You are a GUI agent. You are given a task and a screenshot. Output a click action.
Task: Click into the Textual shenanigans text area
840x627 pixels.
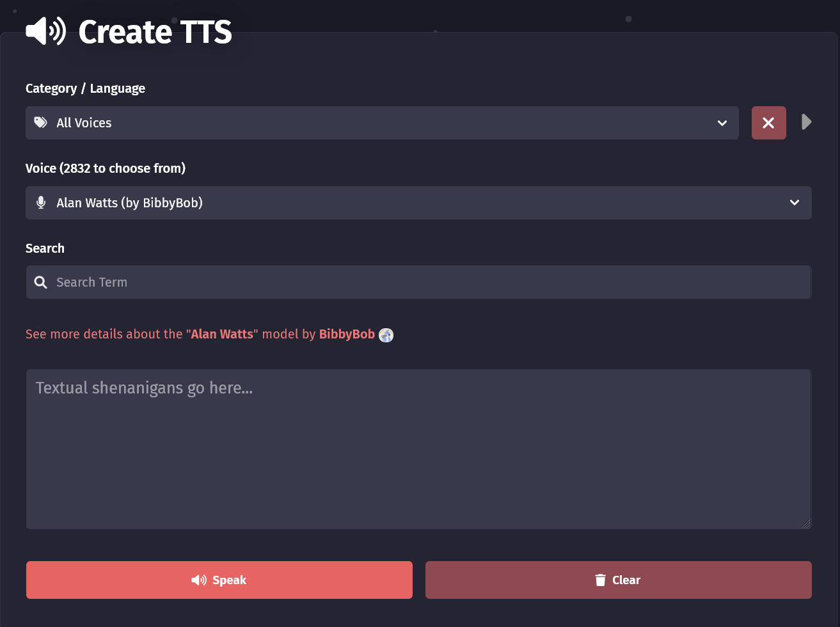point(418,449)
